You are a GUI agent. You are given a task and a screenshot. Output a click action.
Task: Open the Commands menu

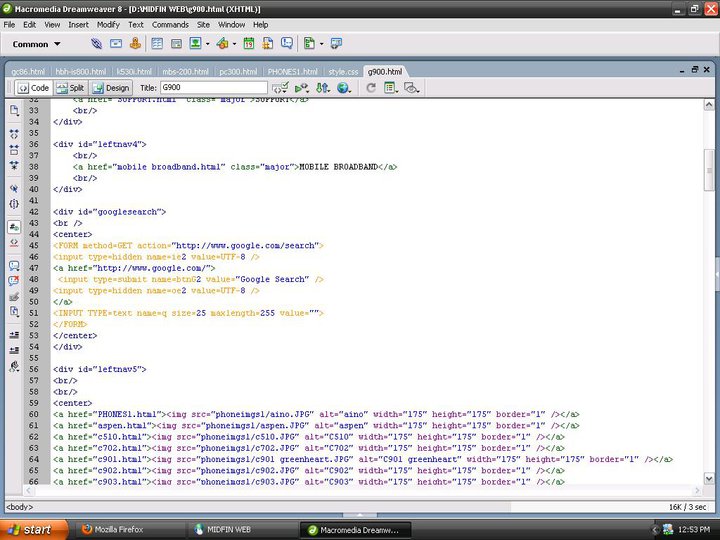click(170, 25)
